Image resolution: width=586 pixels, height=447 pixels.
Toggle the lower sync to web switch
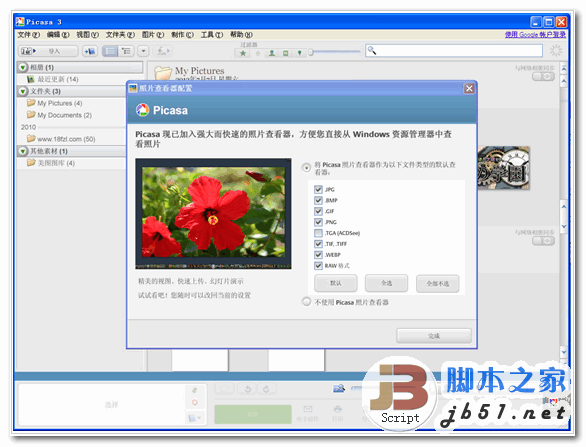pos(543,241)
